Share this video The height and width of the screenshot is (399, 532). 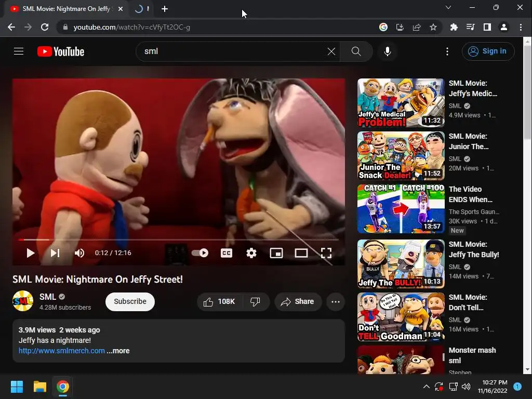tap(298, 302)
